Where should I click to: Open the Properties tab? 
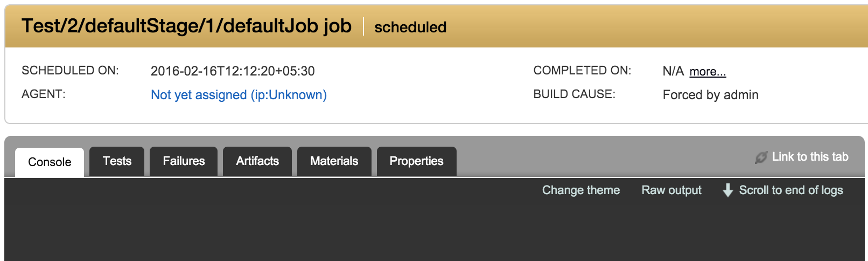pos(416,161)
